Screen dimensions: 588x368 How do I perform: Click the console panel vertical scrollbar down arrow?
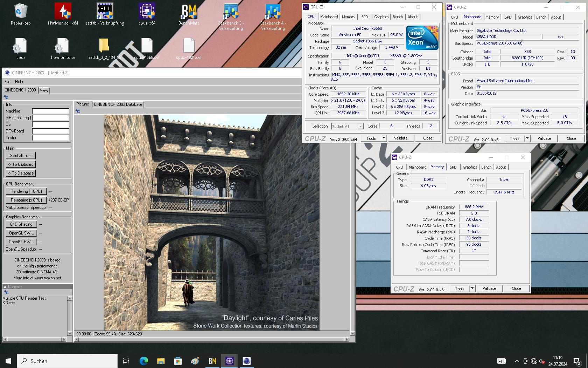(x=70, y=333)
